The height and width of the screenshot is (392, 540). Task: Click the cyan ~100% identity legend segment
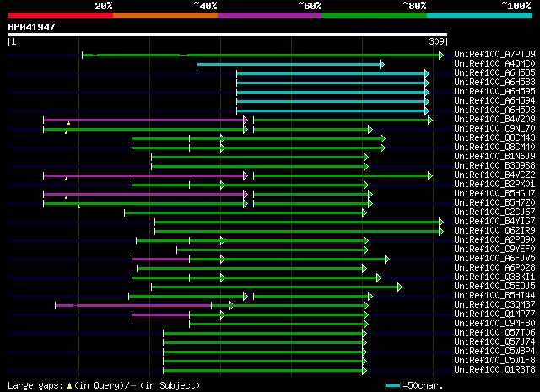coord(480,15)
